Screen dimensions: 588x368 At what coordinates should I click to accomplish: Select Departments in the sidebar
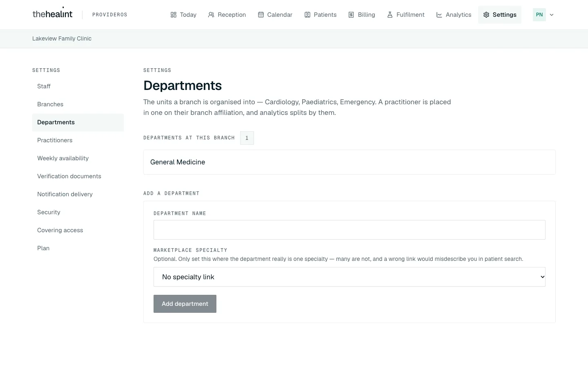(x=78, y=122)
